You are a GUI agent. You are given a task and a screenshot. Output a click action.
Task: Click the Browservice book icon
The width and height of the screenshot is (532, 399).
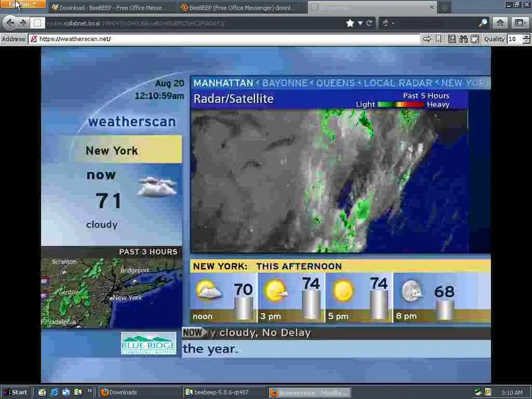452,39
